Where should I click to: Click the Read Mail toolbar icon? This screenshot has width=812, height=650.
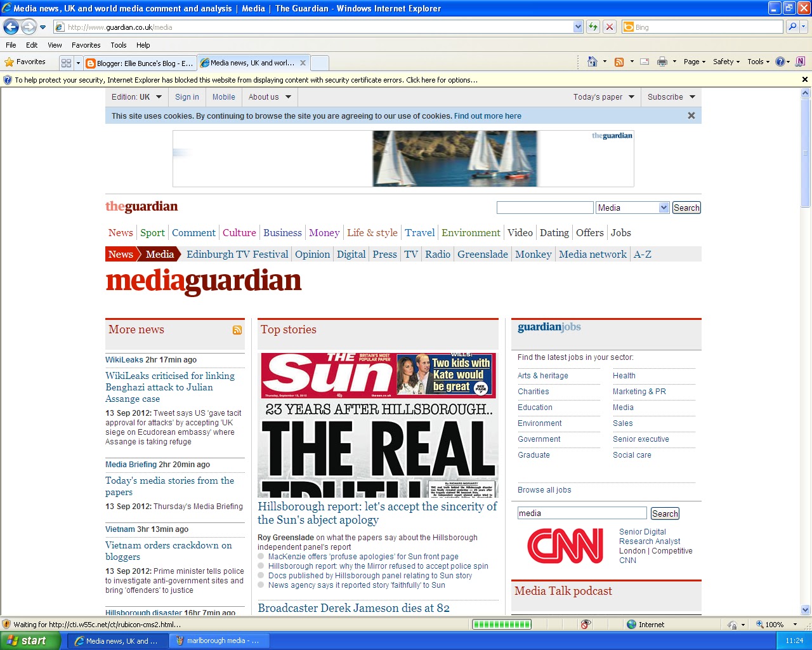[645, 62]
